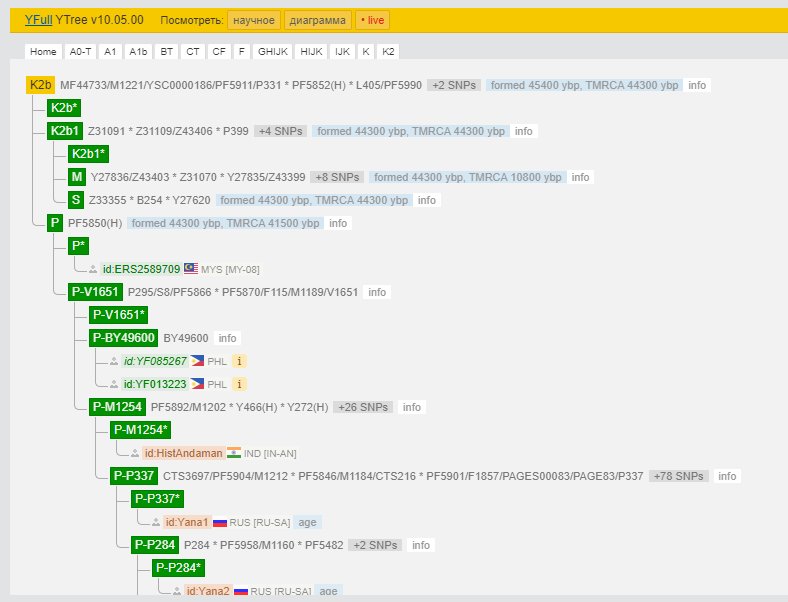The width and height of the screenshot is (788, 602).
Task: Expand the +8 SNPs badge on M row
Action: [x=337, y=177]
